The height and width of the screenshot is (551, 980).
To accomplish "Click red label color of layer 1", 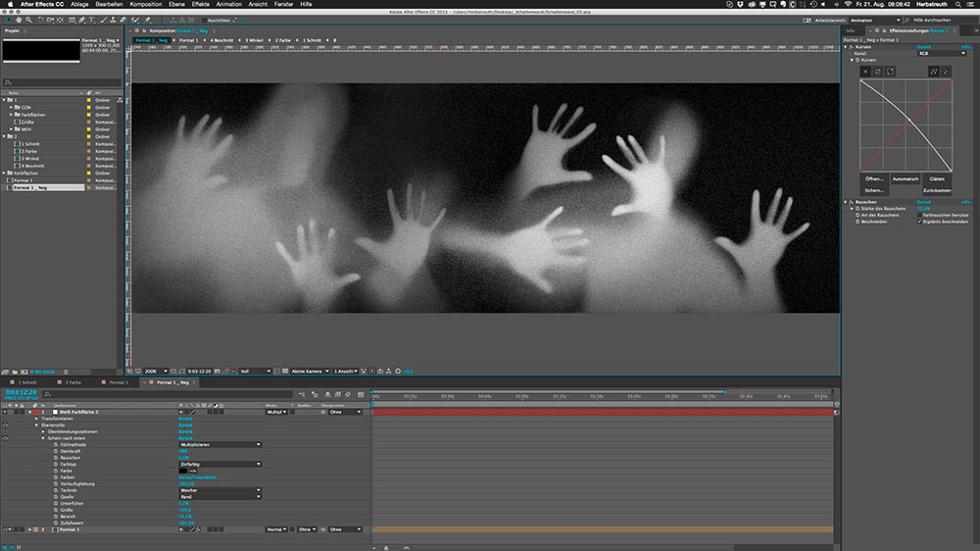I will coord(35,412).
